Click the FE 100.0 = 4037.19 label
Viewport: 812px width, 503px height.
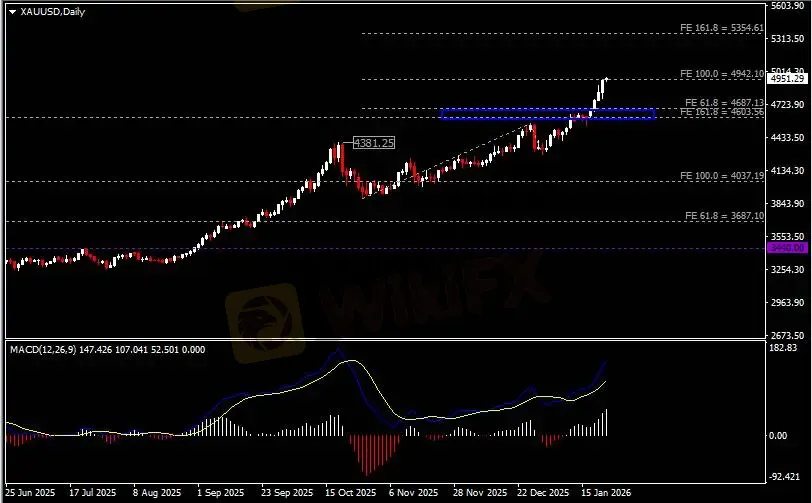721,176
